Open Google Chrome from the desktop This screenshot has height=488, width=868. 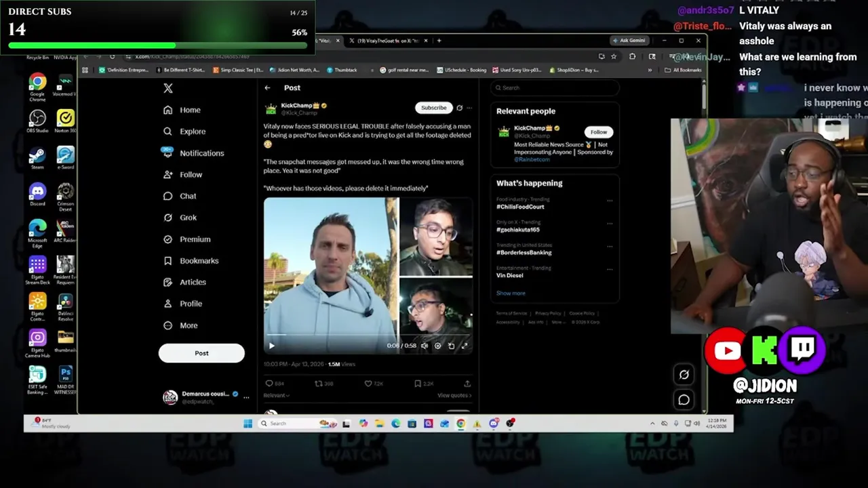tap(37, 87)
